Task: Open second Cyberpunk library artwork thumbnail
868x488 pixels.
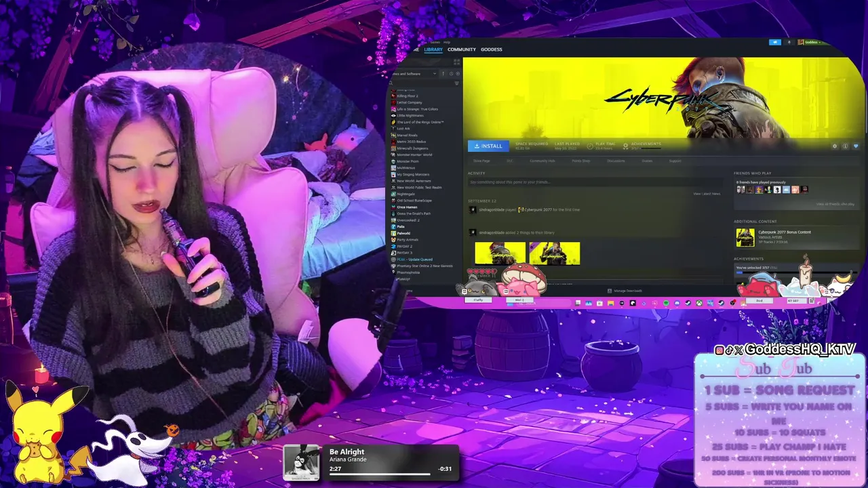Action: 555,253
